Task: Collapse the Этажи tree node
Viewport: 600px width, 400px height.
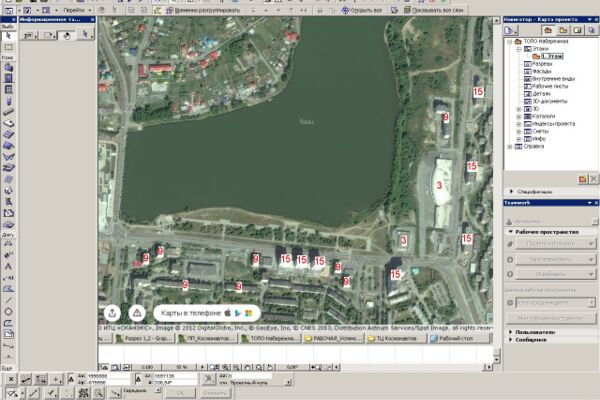Action: 518,49
